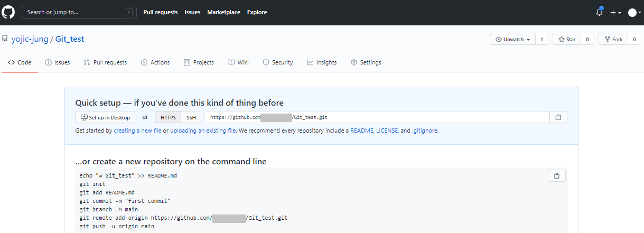Viewport: 644px width, 233px height.
Task: Follow the creating a new file link
Action: (137, 131)
